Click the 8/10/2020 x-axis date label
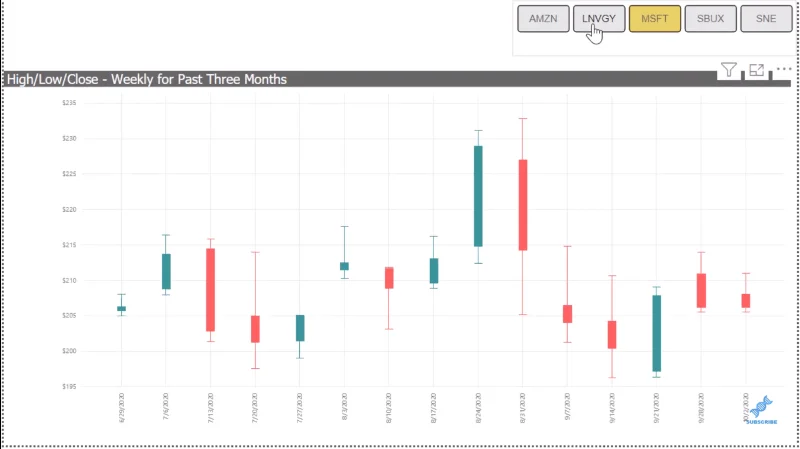Viewport: 800px width, 449px height. [x=389, y=408]
